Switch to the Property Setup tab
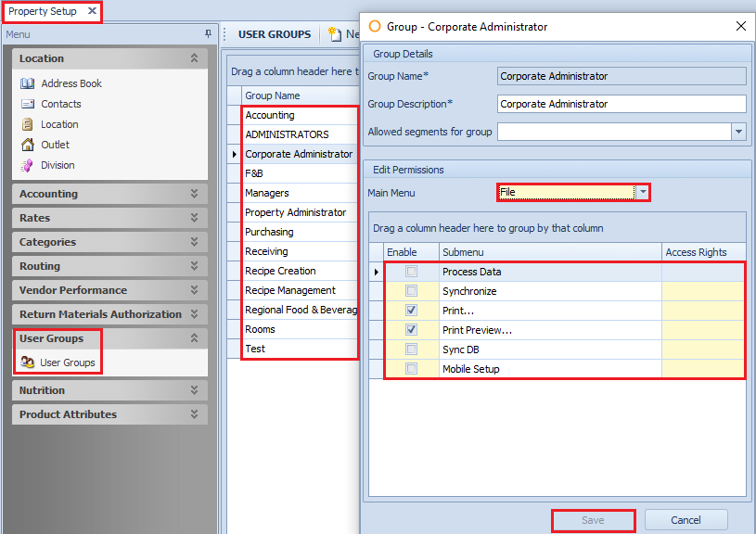Viewport: 756px width, 534px height. tap(43, 11)
